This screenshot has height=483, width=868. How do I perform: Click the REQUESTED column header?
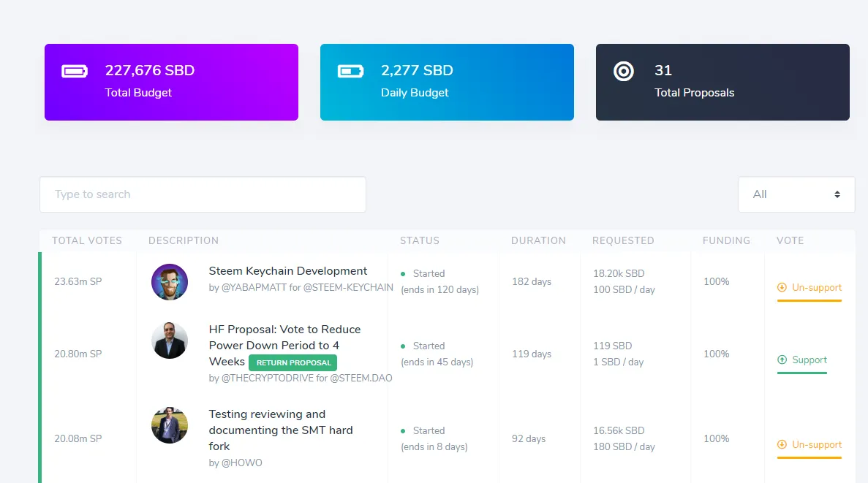pyautogui.click(x=623, y=240)
